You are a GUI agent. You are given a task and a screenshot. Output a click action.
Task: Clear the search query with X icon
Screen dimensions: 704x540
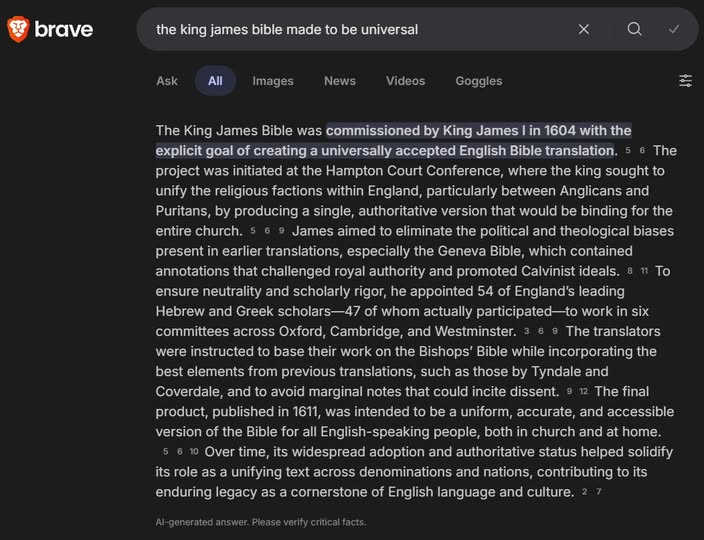(584, 29)
